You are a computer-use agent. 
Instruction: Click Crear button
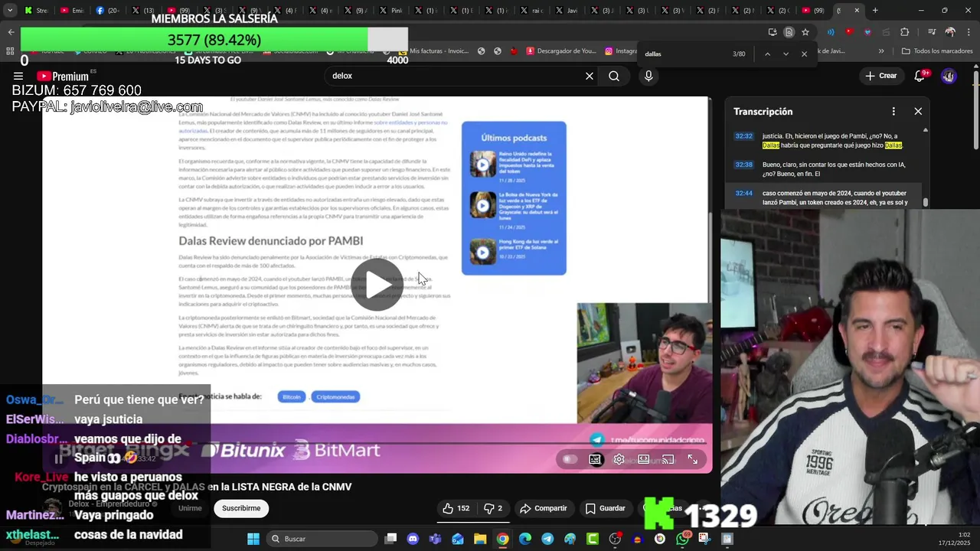[x=881, y=76]
